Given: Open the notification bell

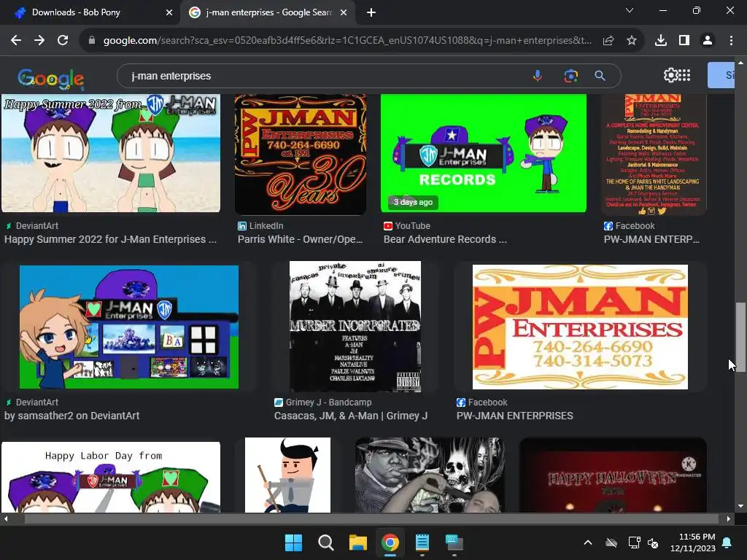Looking at the screenshot, I should 727,542.
